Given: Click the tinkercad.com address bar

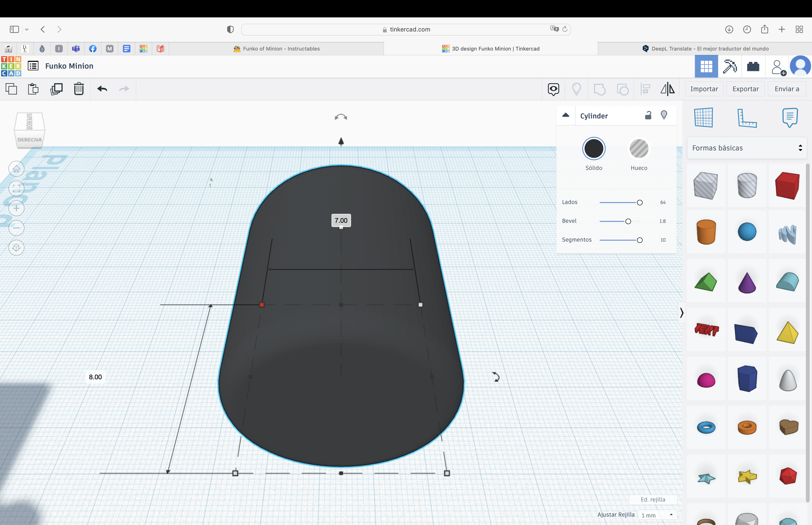Looking at the screenshot, I should 406,29.
